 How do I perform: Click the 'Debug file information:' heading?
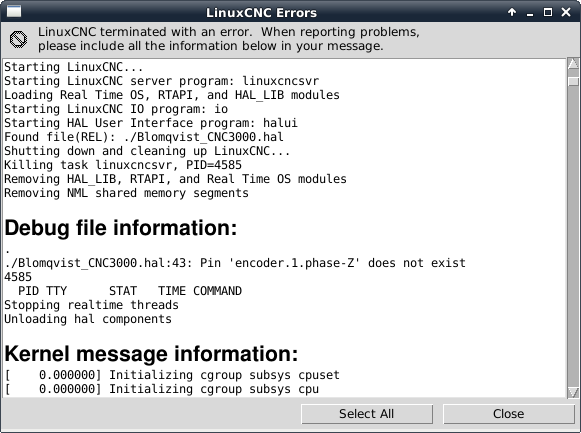121,228
